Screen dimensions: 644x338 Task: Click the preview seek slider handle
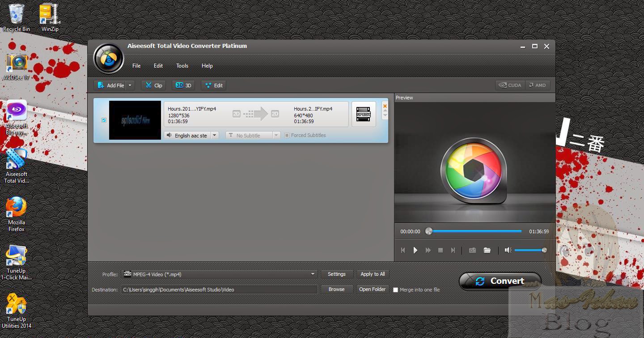(429, 231)
